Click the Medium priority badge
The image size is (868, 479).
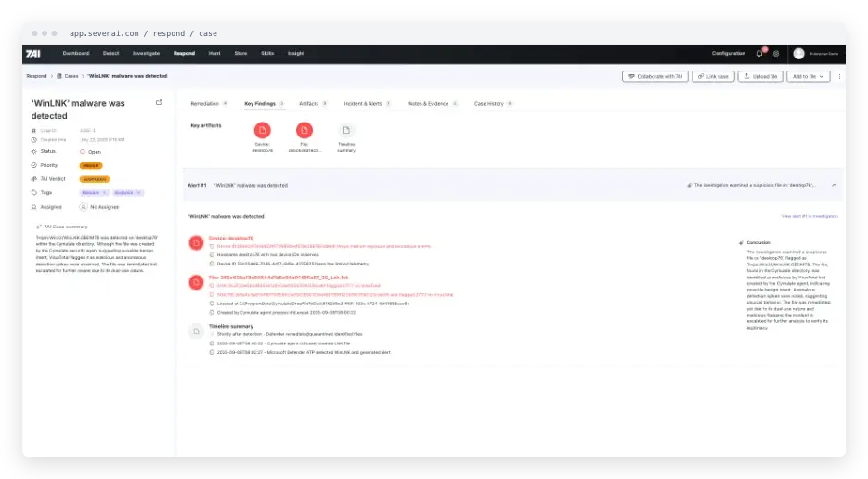[91, 165]
